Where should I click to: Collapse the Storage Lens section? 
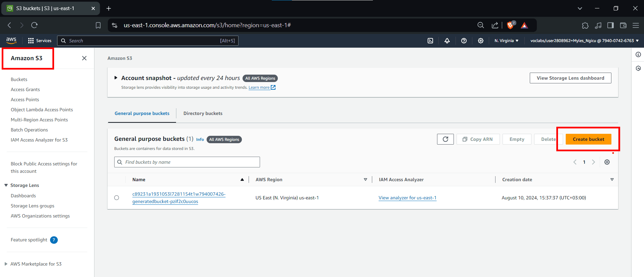tap(6, 185)
